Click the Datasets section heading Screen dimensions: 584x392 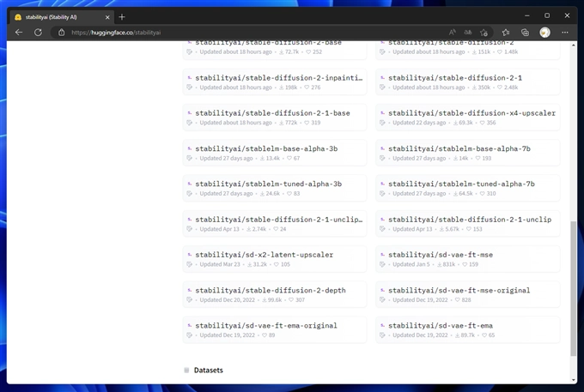pos(208,370)
